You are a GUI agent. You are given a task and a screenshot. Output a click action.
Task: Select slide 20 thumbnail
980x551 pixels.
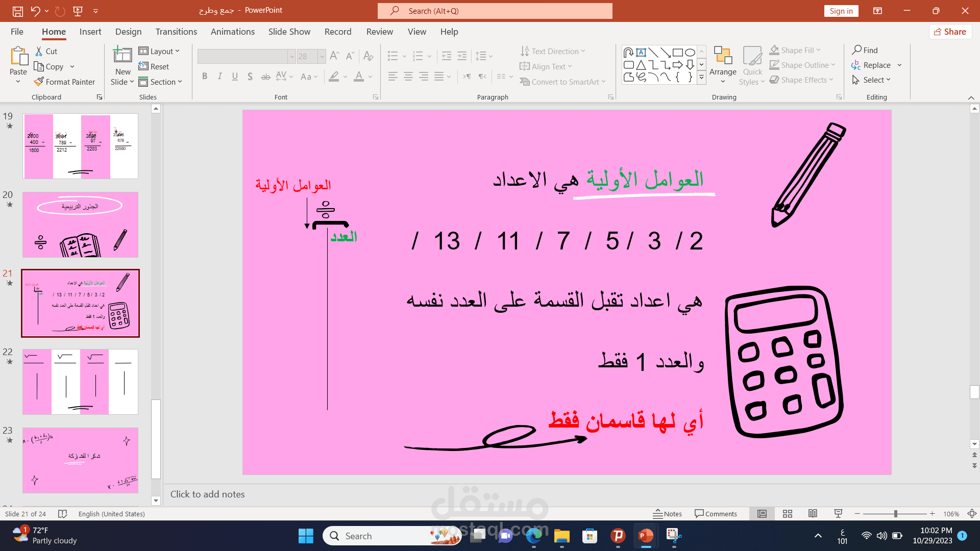click(80, 224)
